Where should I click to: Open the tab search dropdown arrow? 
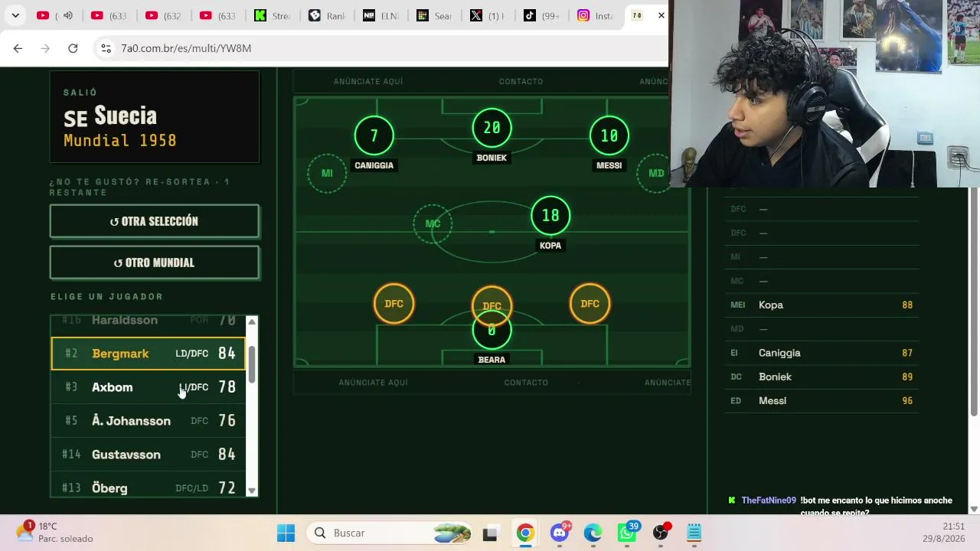click(15, 15)
